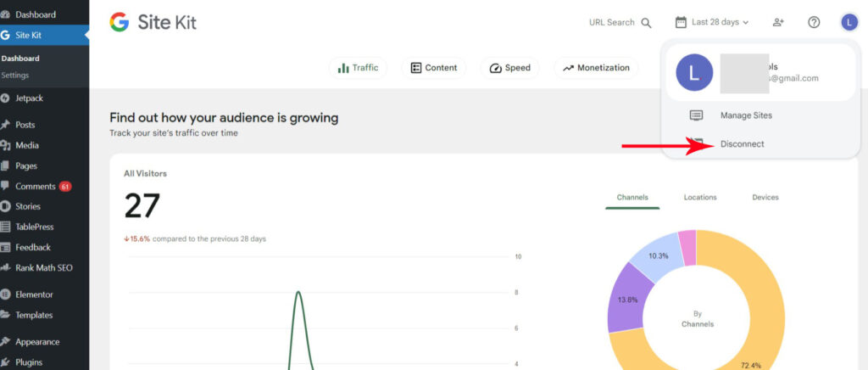Screen dimensions: 868x370
Task: Click the red 61 comments badge
Action: click(65, 187)
